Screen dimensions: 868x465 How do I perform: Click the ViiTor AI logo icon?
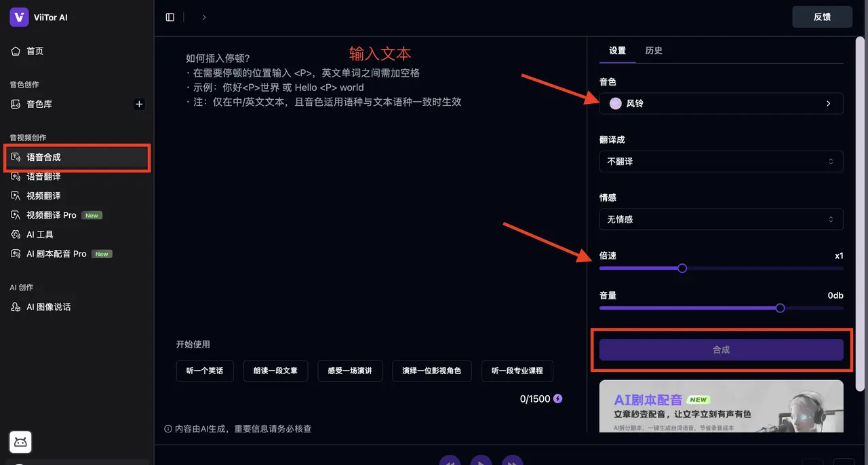click(x=19, y=18)
